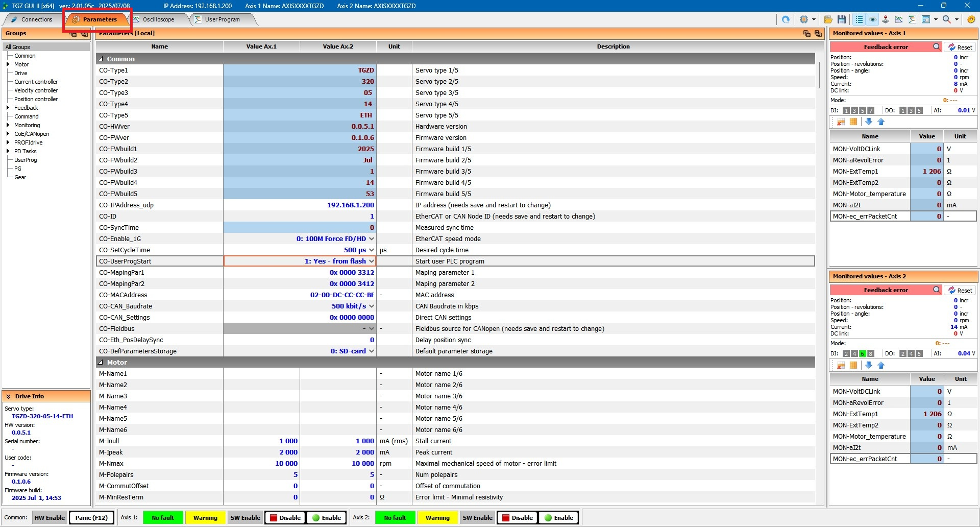This screenshot has width=980, height=527.
Task: Click the magnifier search toolbar icon
Action: pos(947,19)
